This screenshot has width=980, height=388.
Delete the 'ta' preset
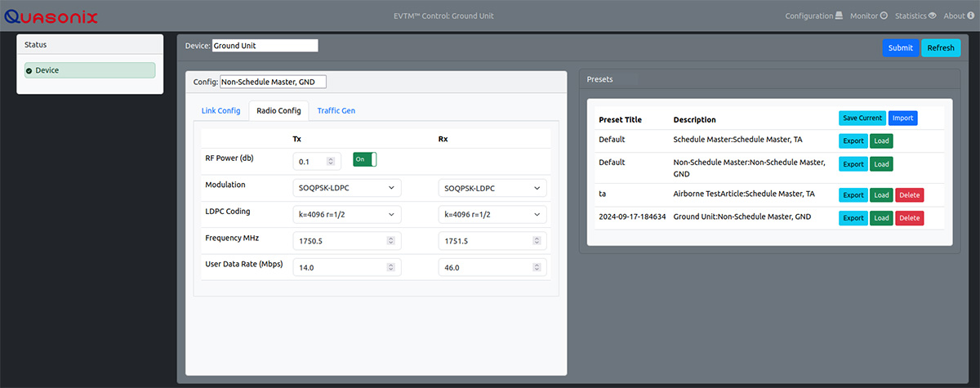tap(909, 195)
